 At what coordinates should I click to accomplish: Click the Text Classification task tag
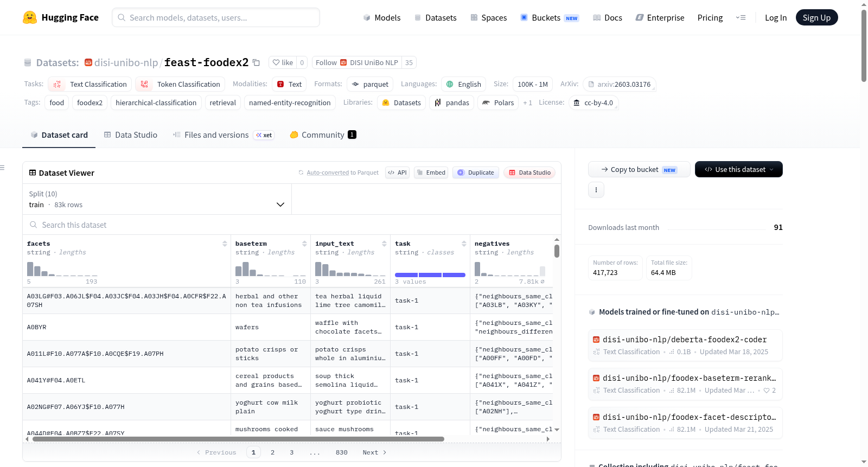pyautogui.click(x=90, y=84)
